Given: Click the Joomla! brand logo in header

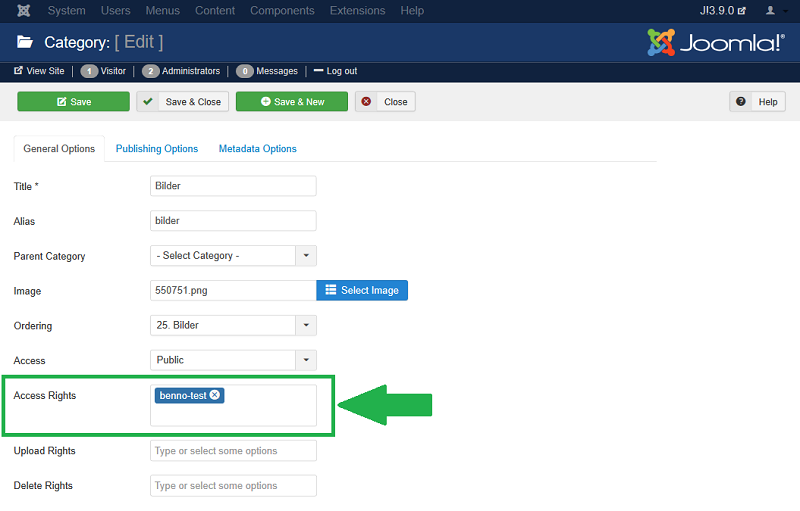Looking at the screenshot, I should pyautogui.click(x=715, y=43).
